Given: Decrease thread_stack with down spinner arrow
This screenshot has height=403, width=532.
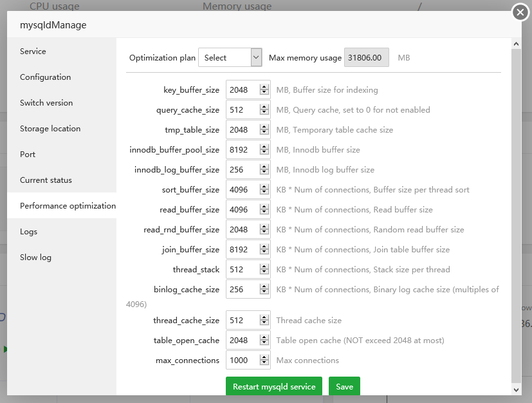Looking at the screenshot, I should pyautogui.click(x=264, y=272).
